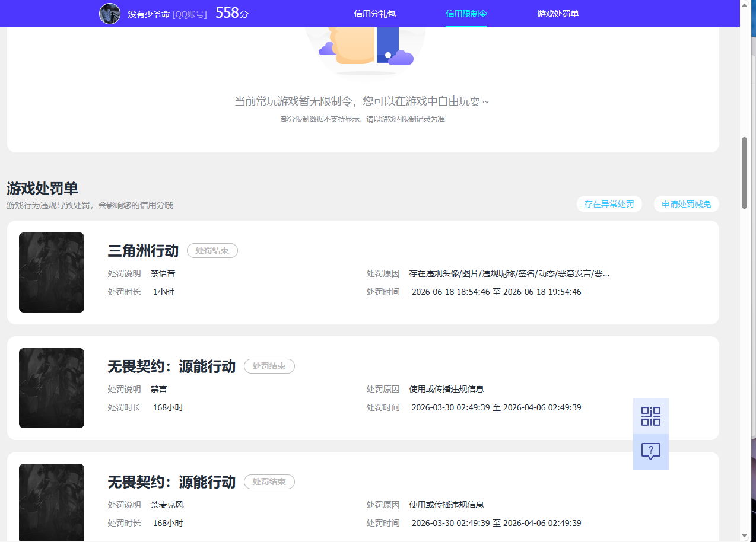Click the 部分限制数据不支持显示 note
The image size is (756, 542).
click(363, 119)
